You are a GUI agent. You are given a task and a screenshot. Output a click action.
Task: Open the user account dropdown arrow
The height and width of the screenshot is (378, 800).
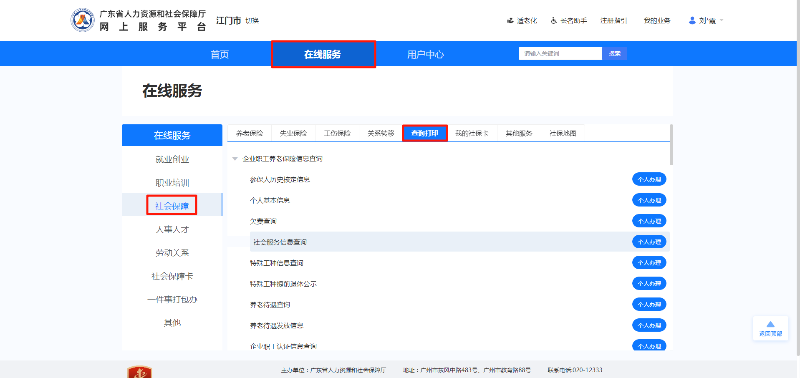721,21
